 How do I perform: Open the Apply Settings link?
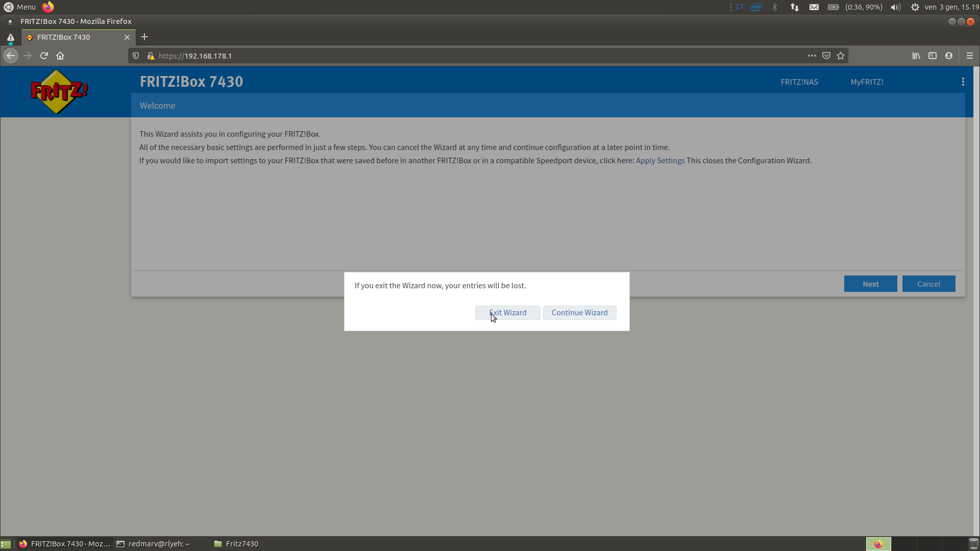click(x=660, y=161)
